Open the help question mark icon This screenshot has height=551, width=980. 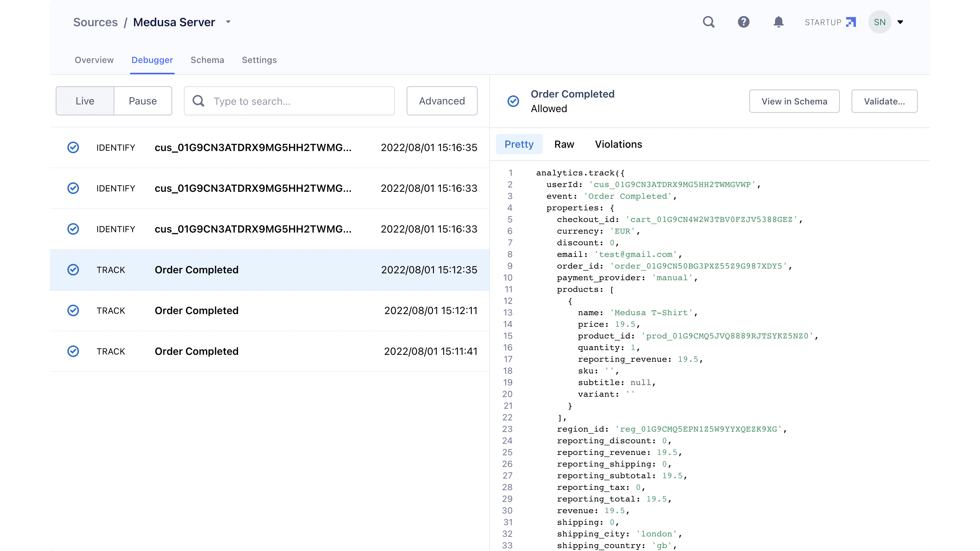point(743,22)
